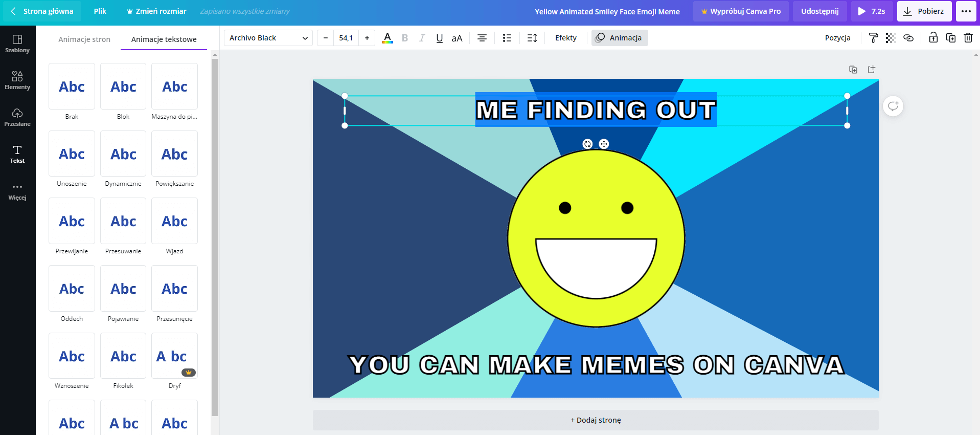Open the Więcej sidebar option
The image size is (980, 435).
click(x=17, y=191)
